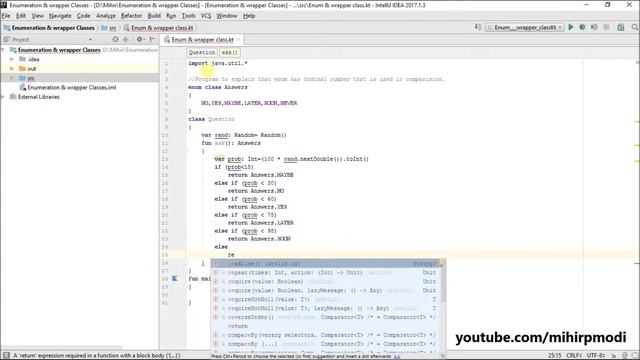Screen dimensions: 640x360
Task: Open the Project Structure icon
Action: [x=620, y=27]
